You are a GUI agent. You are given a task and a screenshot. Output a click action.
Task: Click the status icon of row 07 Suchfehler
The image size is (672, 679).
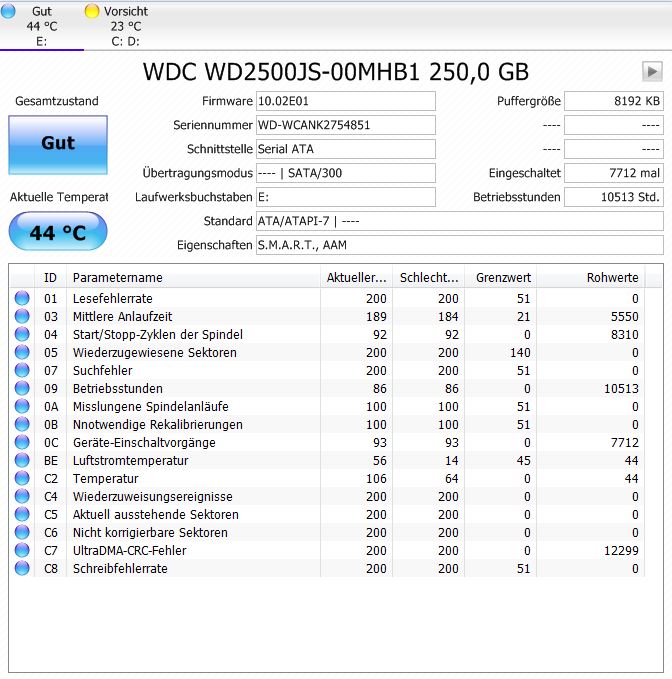coord(22,370)
